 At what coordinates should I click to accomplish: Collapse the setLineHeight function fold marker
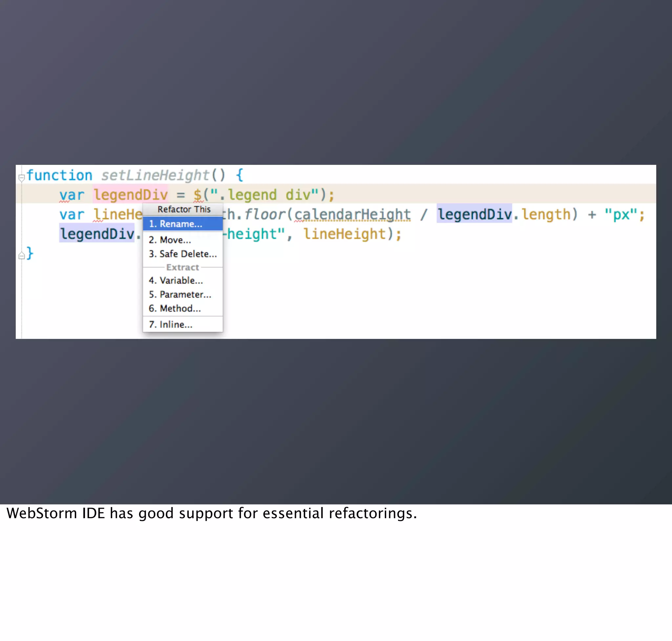[22, 177]
